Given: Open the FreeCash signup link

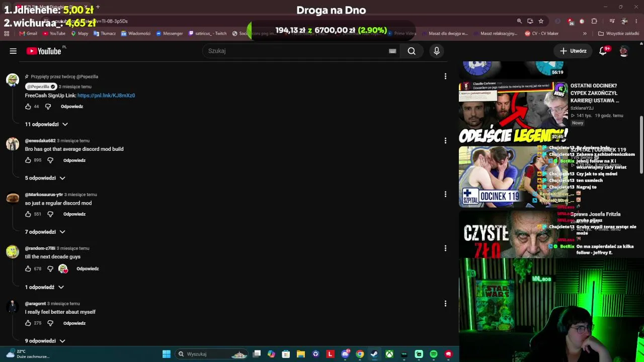Looking at the screenshot, I should click(106, 96).
